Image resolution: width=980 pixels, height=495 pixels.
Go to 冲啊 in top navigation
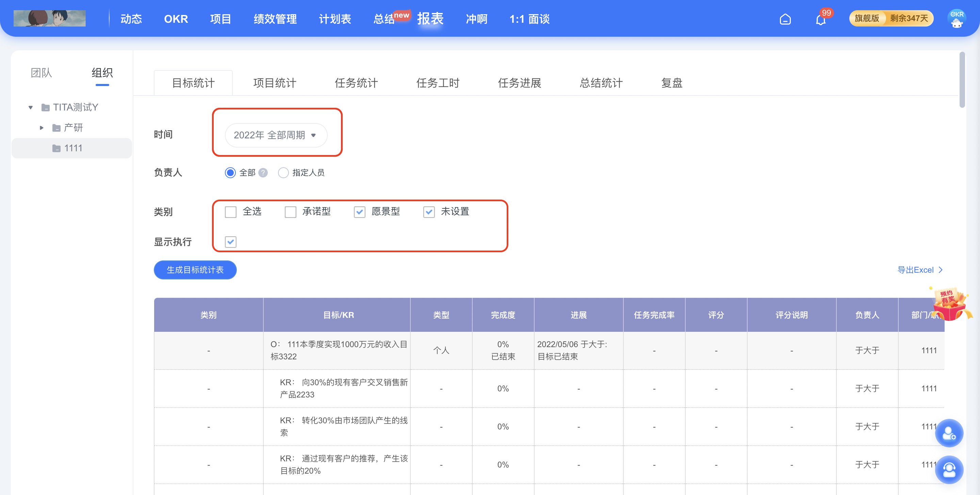(476, 19)
